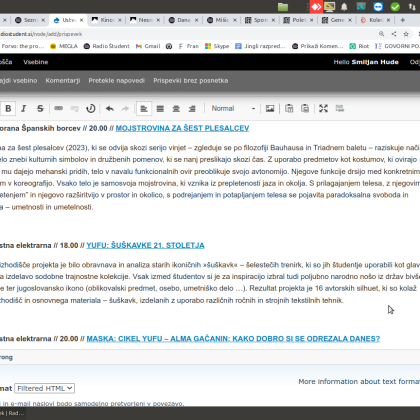Viewport: 420px width, 420px height.
Task: Undo the last edit
Action: [110, 108]
